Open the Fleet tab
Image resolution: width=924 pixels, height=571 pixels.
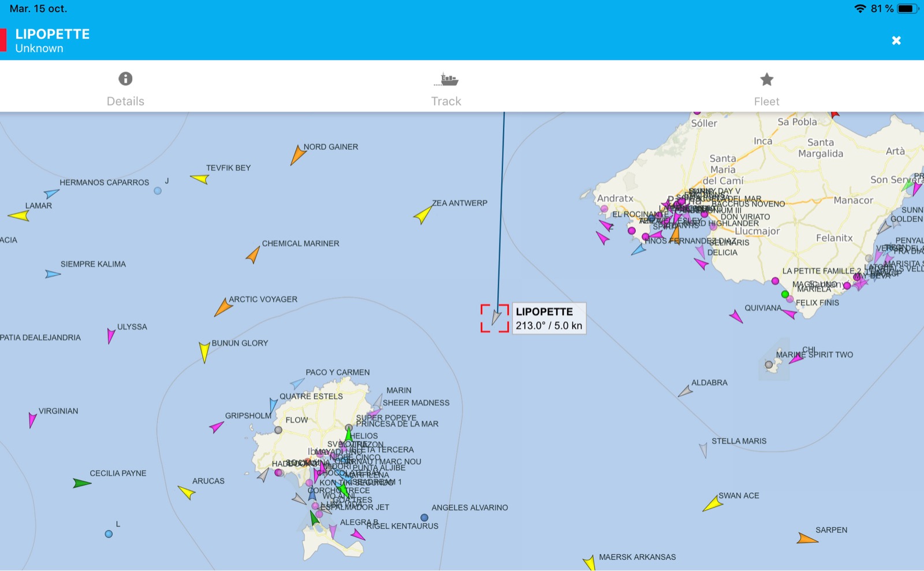[x=766, y=88]
